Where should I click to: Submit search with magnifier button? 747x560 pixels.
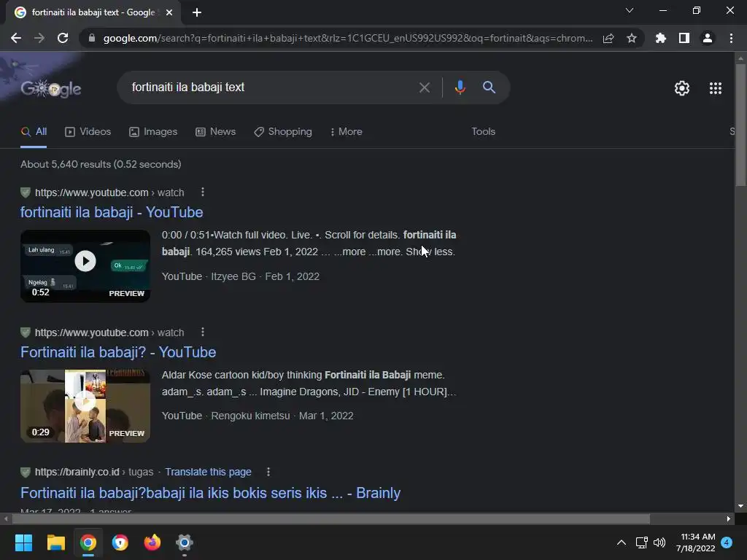pyautogui.click(x=489, y=87)
